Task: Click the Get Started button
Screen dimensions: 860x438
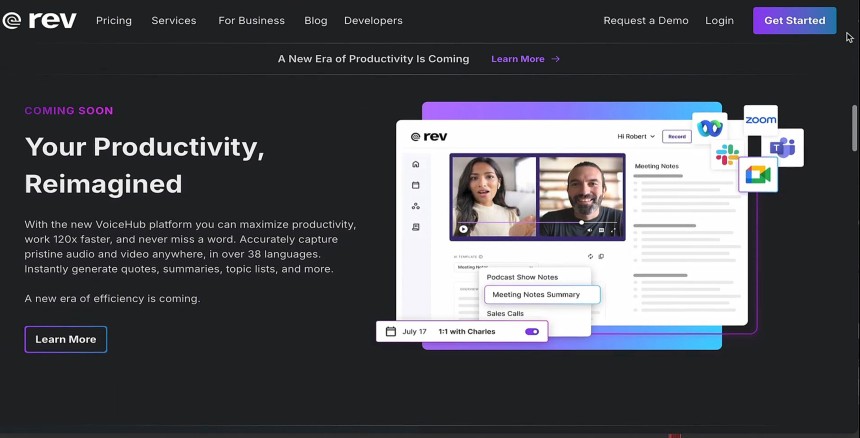Action: coord(794,21)
